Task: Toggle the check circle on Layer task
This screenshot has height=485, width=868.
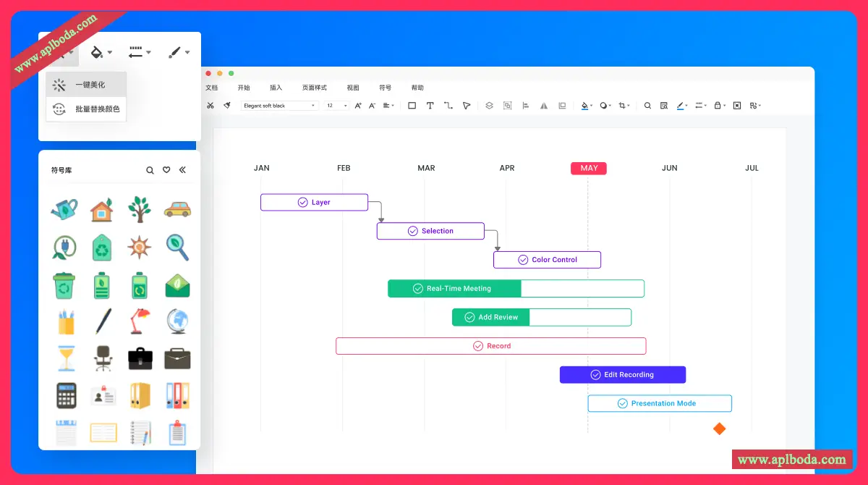Action: pyautogui.click(x=302, y=203)
